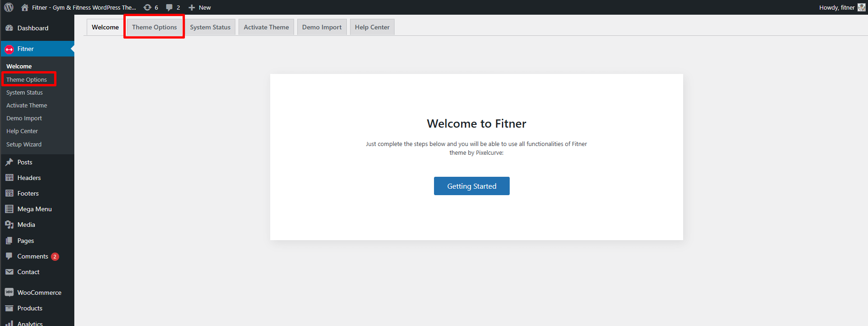Go to the Headers menu label

coord(29,178)
